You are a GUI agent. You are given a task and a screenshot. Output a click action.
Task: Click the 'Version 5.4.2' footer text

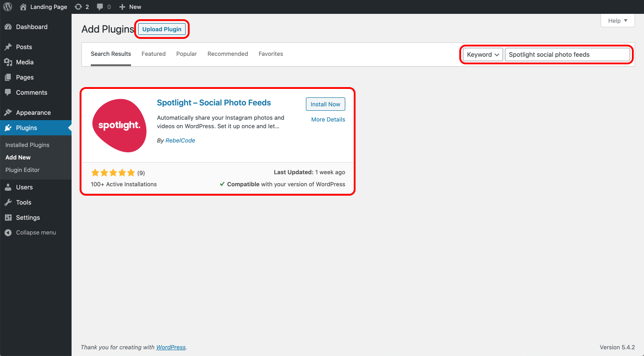click(616, 348)
